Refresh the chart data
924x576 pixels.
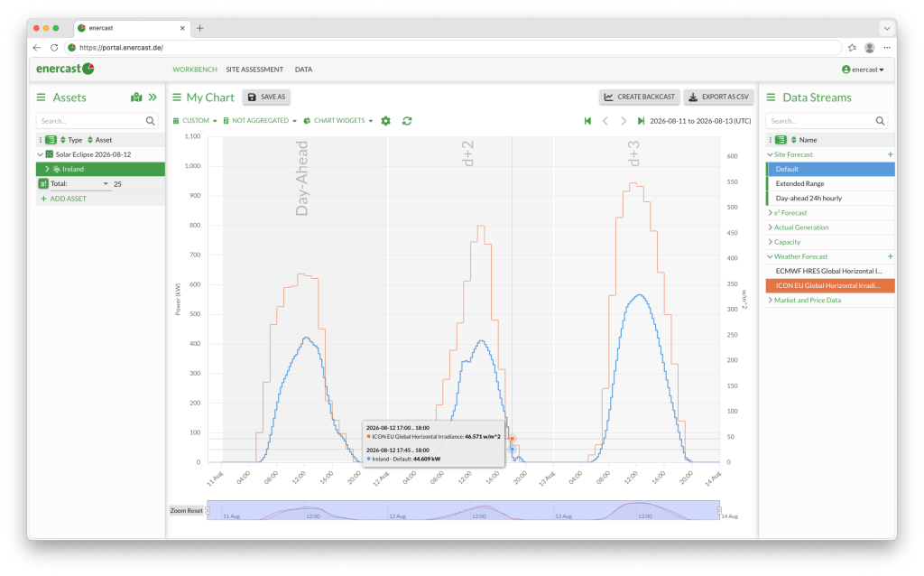[407, 121]
